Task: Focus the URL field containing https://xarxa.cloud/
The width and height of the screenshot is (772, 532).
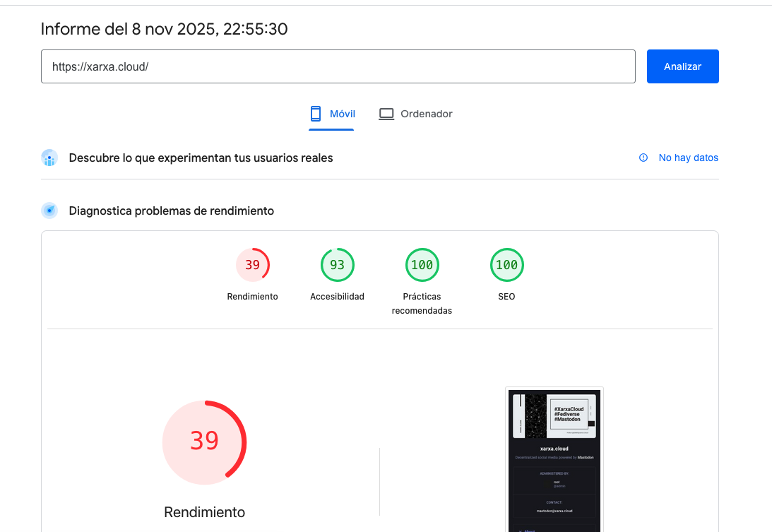Action: click(338, 66)
